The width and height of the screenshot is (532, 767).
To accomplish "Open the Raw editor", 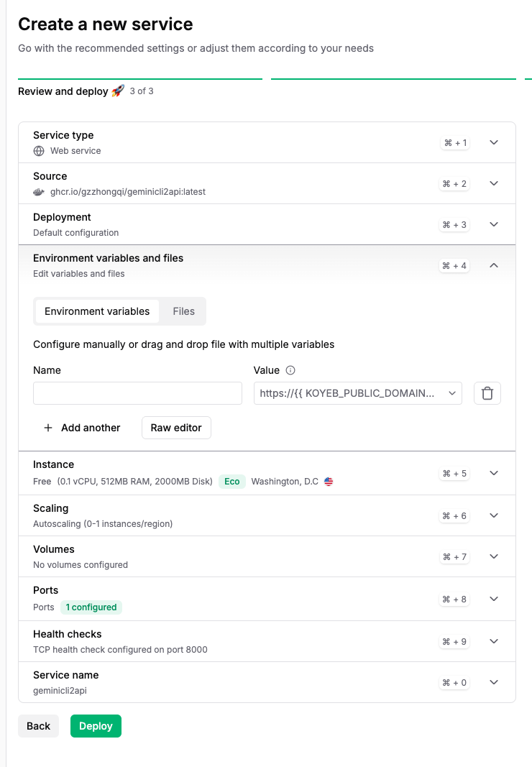I will [176, 428].
